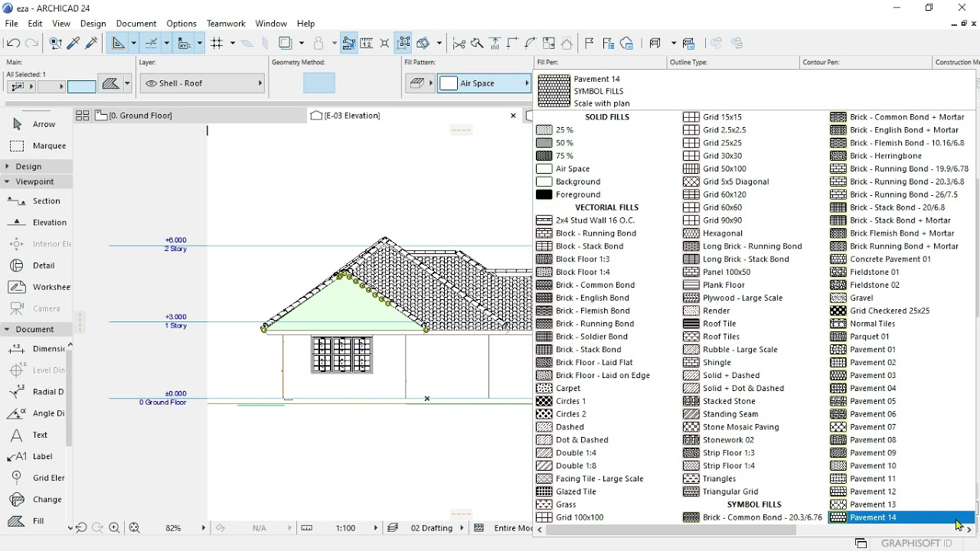Open the Teamwork menu
Image resolution: width=980 pixels, height=551 pixels.
point(226,24)
